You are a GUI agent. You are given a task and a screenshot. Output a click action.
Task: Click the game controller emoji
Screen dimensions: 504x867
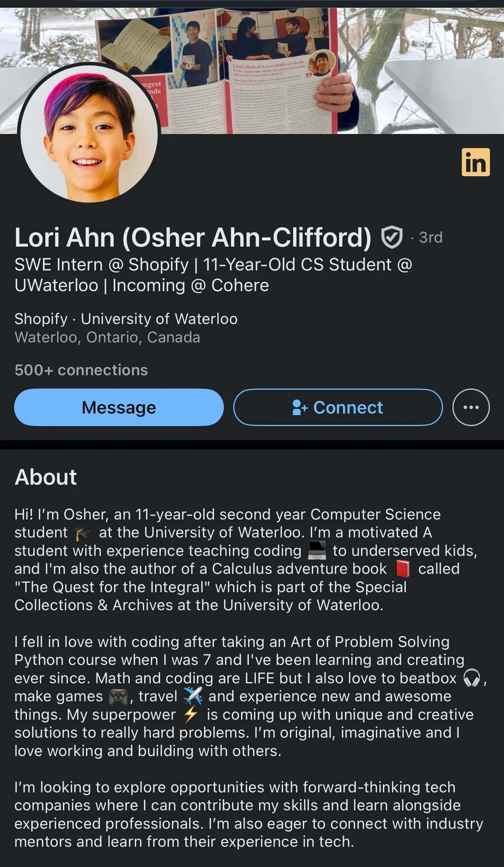pos(118,697)
